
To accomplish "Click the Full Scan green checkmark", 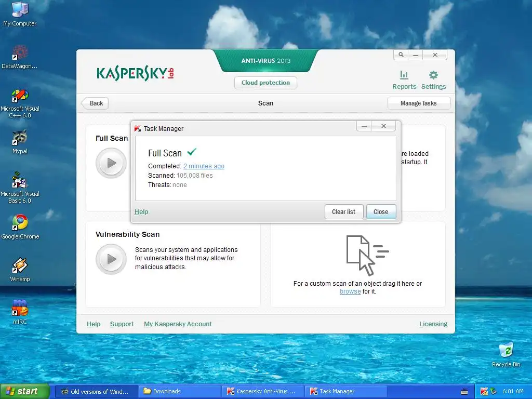I will (x=192, y=152).
